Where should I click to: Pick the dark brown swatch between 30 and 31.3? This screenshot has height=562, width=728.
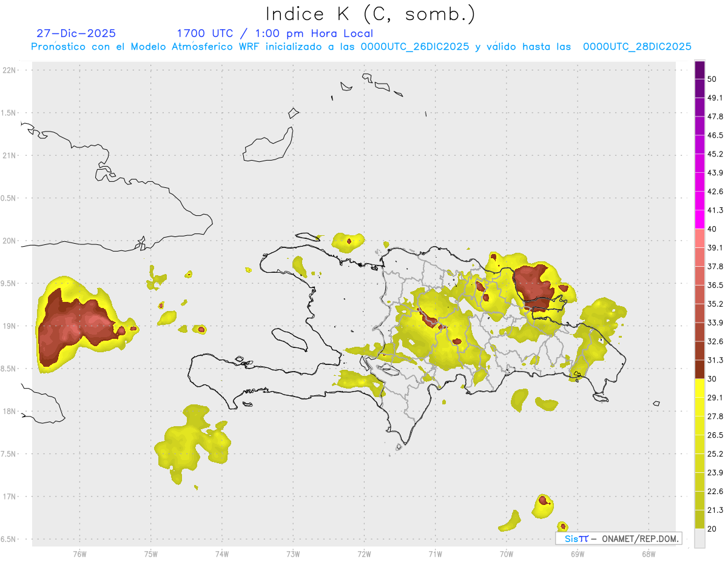[699, 370]
